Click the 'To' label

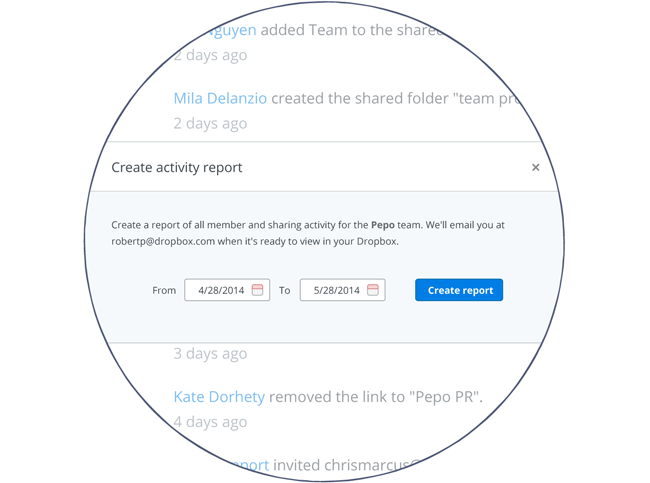coord(284,290)
